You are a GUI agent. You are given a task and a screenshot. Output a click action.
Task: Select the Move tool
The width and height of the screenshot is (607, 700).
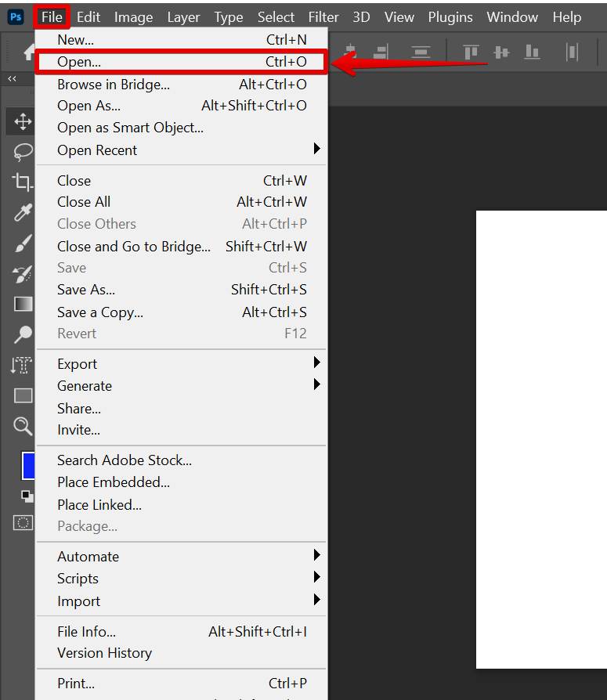point(23,121)
